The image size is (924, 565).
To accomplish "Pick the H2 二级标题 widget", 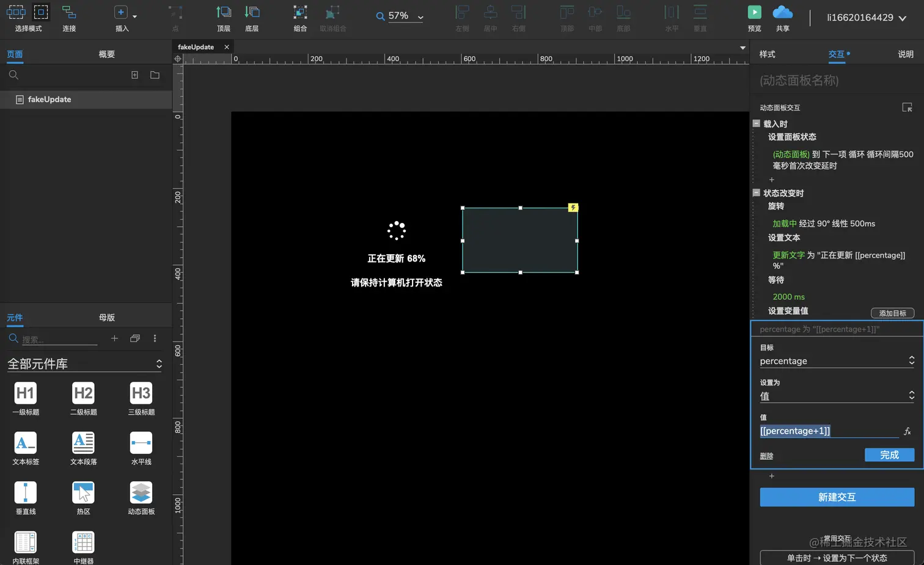I will click(83, 398).
